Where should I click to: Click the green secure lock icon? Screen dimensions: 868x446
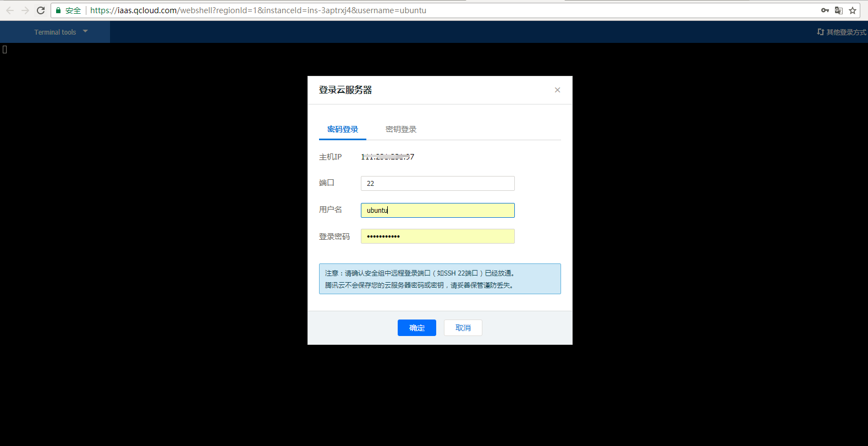[58, 10]
